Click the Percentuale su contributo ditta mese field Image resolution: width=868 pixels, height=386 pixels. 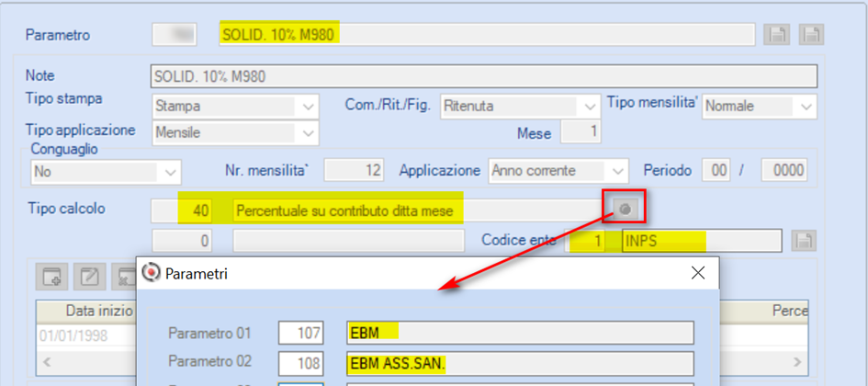coord(421,211)
